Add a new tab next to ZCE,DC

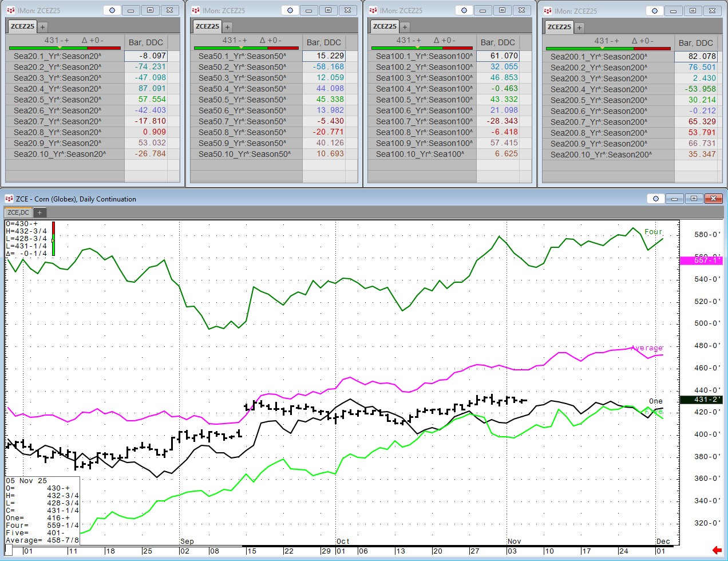(x=39, y=212)
